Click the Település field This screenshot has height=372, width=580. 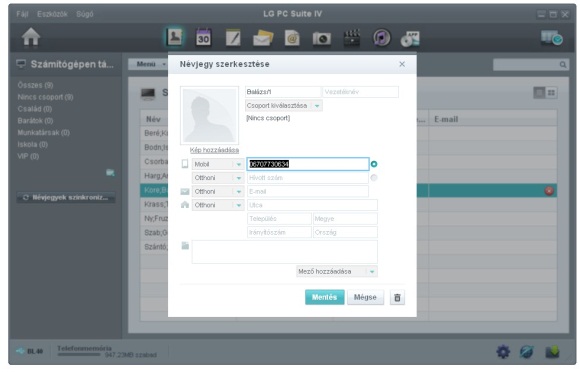coord(279,219)
